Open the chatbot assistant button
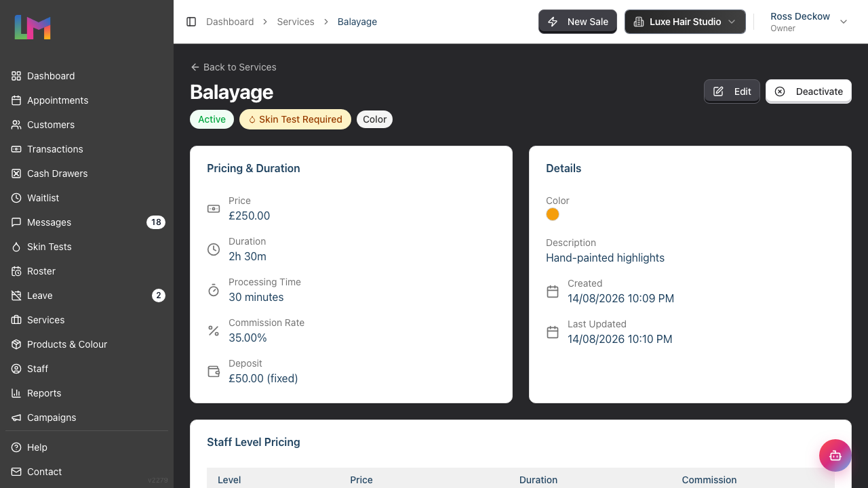Screen dimensions: 868x488 (x=835, y=455)
